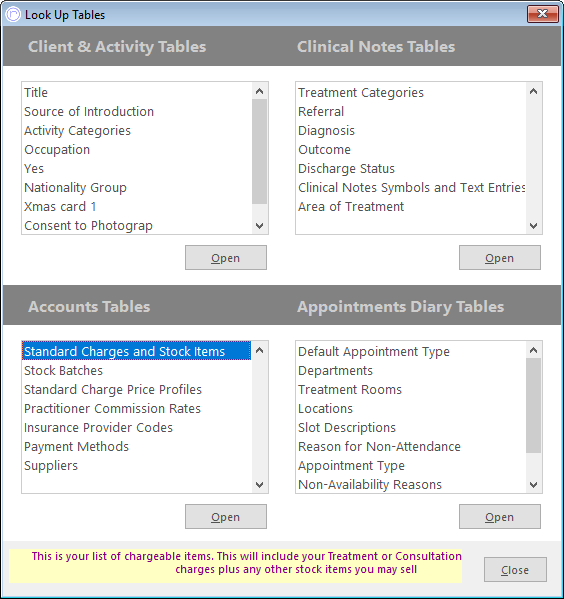Click down arrow in Accounts Tables list

coord(259,484)
